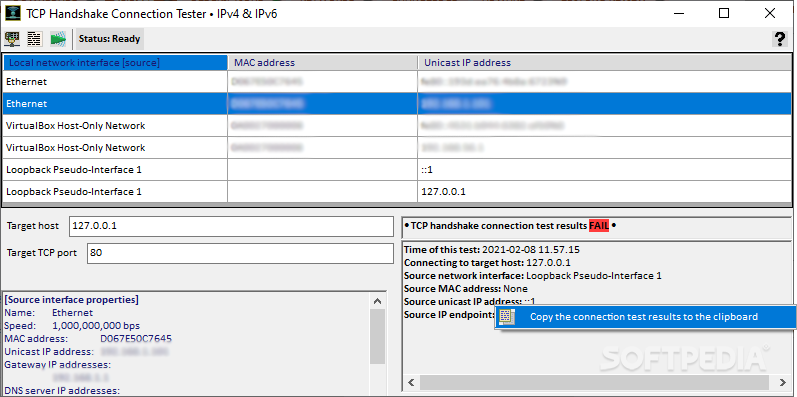Open help via question mark icon
797x397 pixels.
point(779,39)
